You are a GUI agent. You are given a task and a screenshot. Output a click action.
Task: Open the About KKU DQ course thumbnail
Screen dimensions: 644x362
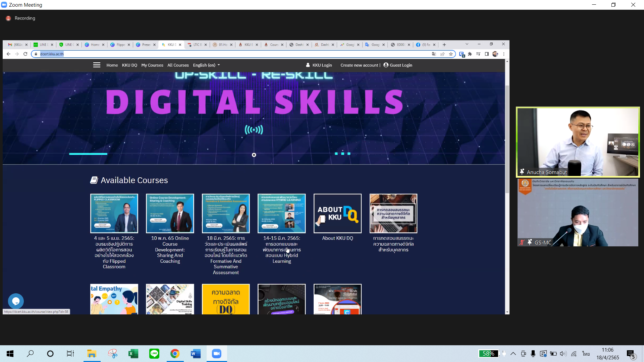click(337, 214)
